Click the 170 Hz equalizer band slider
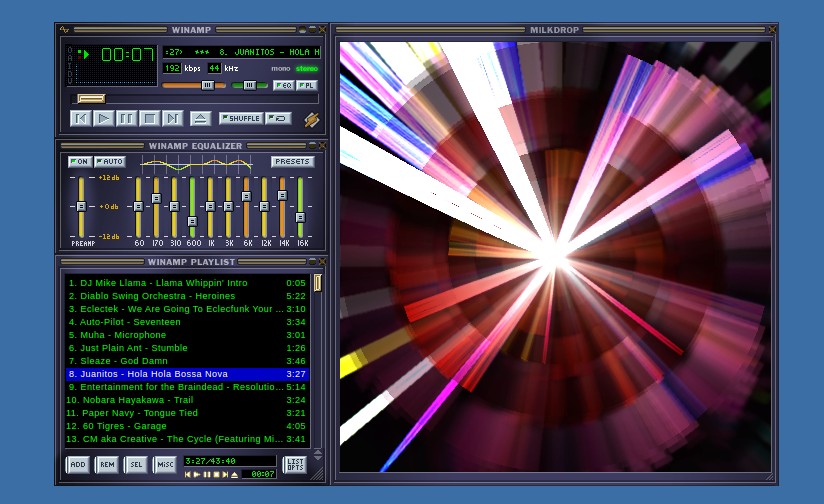 pos(156,207)
